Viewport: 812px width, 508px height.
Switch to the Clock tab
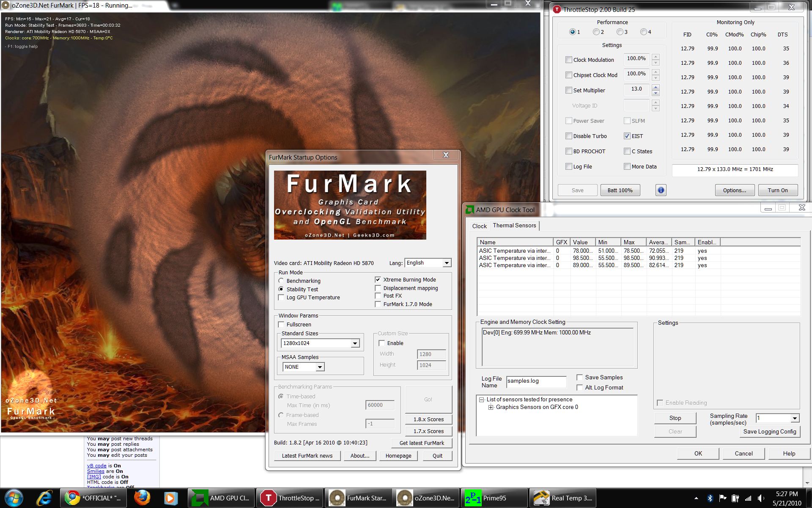479,226
